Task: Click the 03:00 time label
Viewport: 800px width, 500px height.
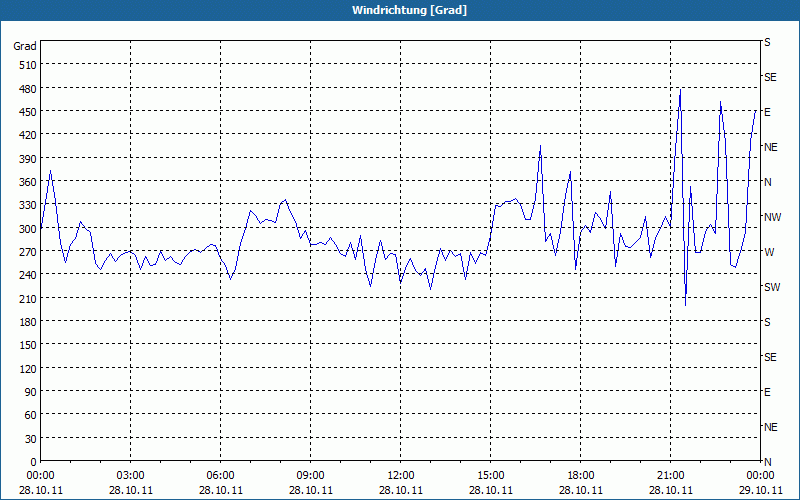Action: 131,476
